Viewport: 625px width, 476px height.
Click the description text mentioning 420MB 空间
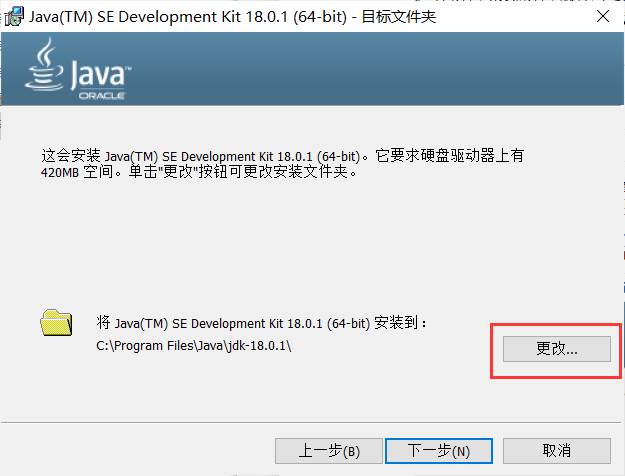pos(282,163)
